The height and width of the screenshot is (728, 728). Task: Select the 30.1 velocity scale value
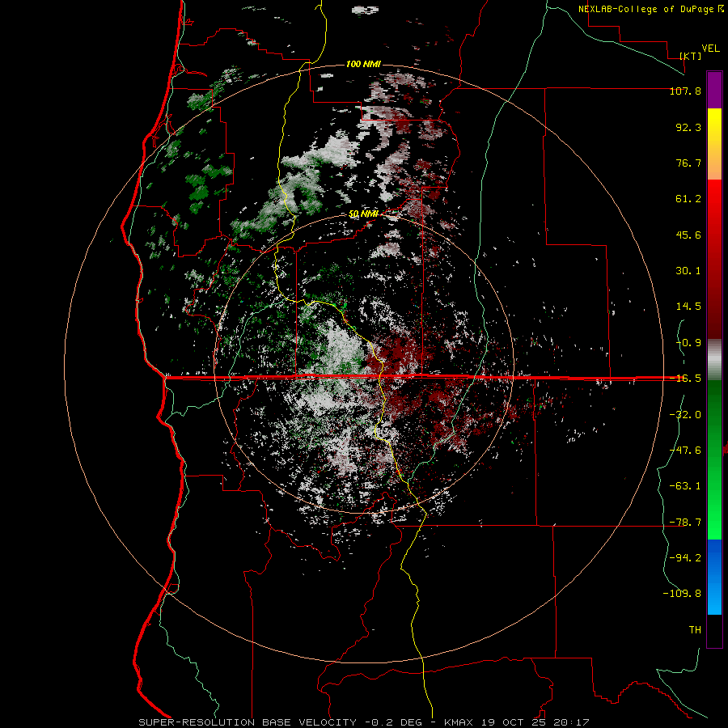point(688,271)
